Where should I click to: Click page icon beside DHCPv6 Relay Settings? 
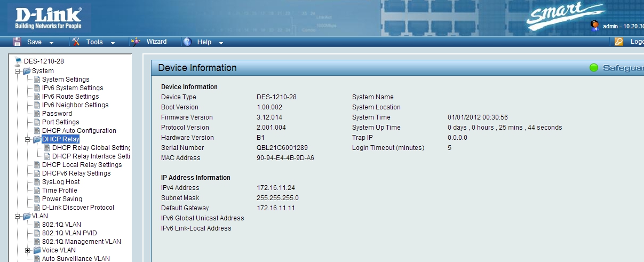(37, 173)
